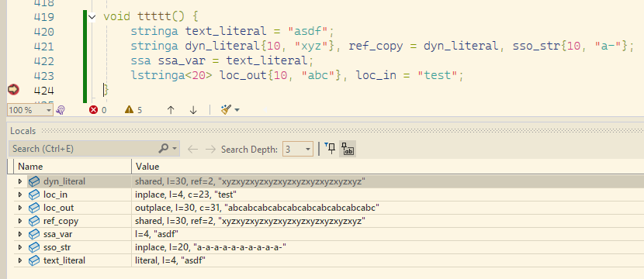Click the Locals panel title
644x279 pixels.
click(x=23, y=131)
